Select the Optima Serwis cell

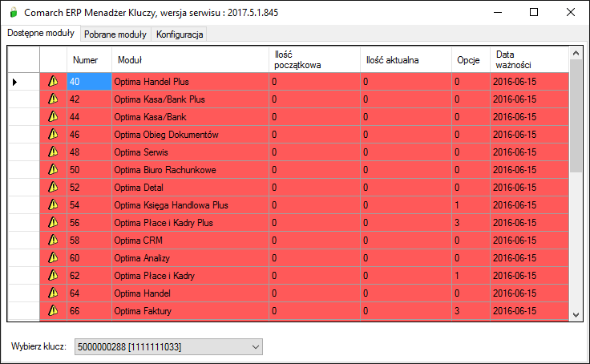tap(191, 152)
